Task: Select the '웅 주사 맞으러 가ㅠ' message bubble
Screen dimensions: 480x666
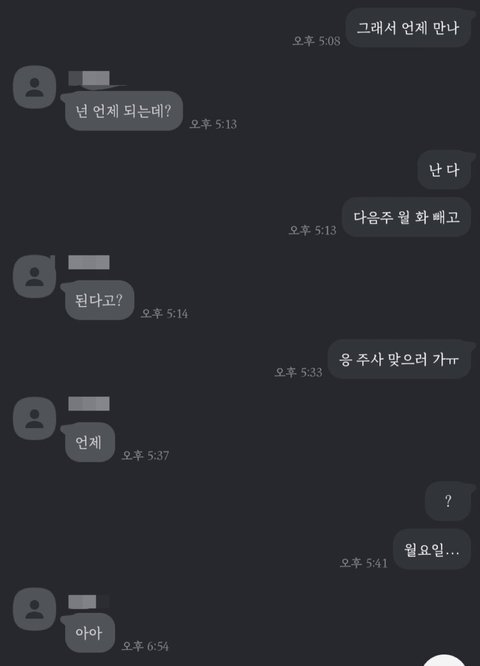Action: pos(399,359)
